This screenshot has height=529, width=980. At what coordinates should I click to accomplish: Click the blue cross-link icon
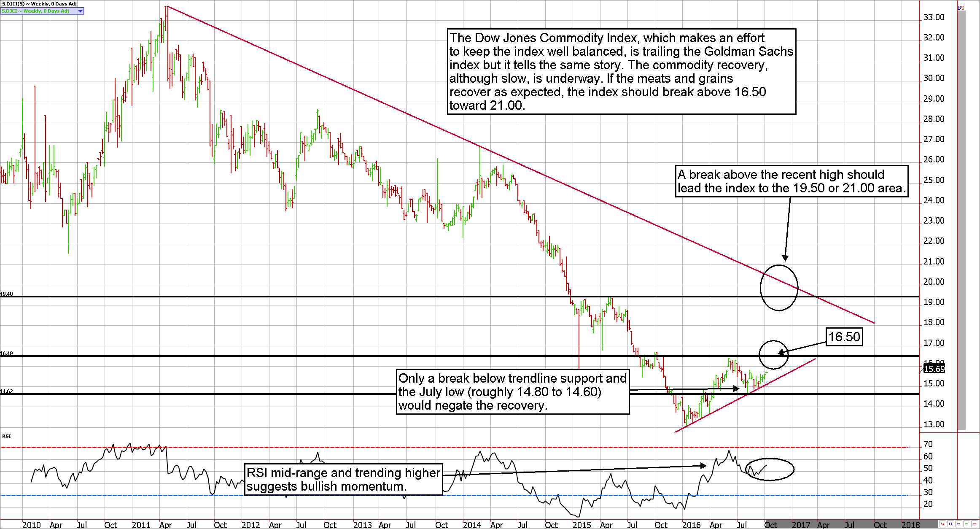click(958, 524)
